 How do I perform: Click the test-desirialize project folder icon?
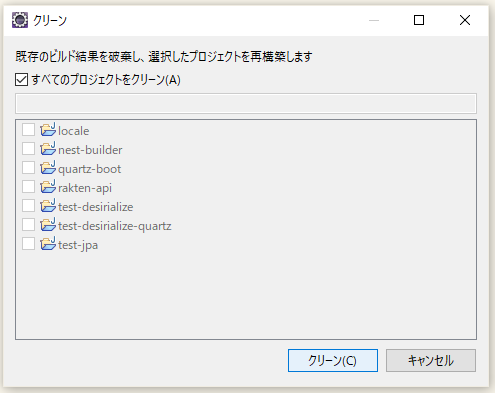pos(48,206)
